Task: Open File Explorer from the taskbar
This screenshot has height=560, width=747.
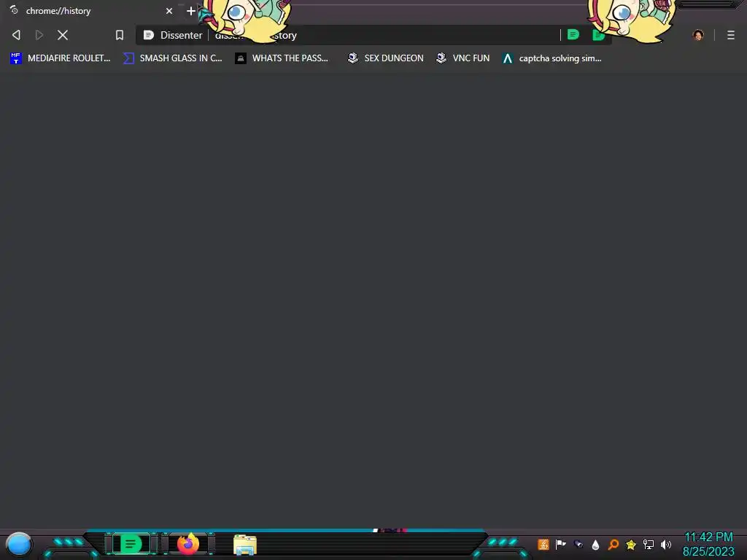Action: pyautogui.click(x=245, y=544)
